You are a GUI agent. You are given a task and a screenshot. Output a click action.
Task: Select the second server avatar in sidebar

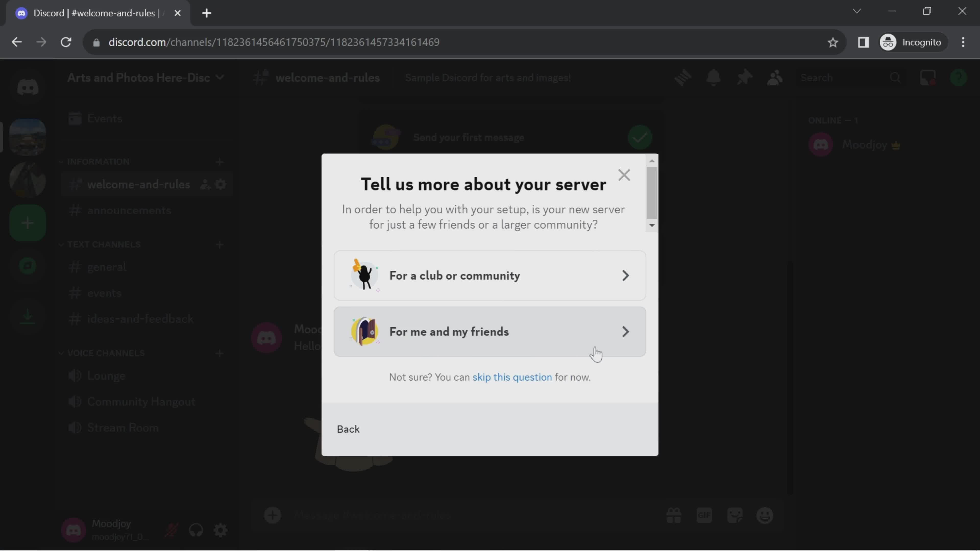click(x=27, y=180)
